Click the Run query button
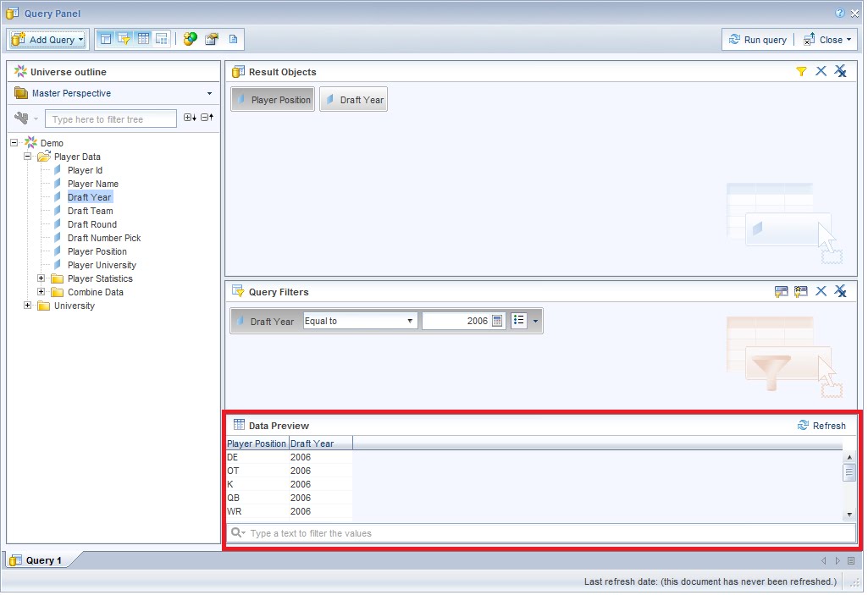868x595 pixels. pyautogui.click(x=756, y=39)
